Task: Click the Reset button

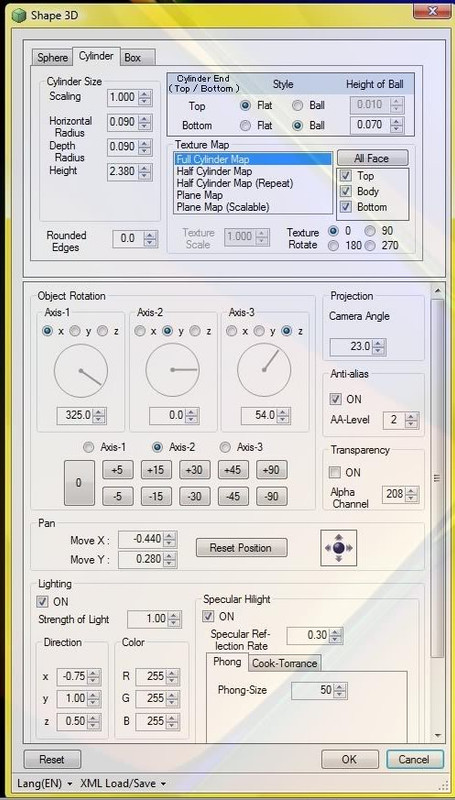Action: click(52, 759)
